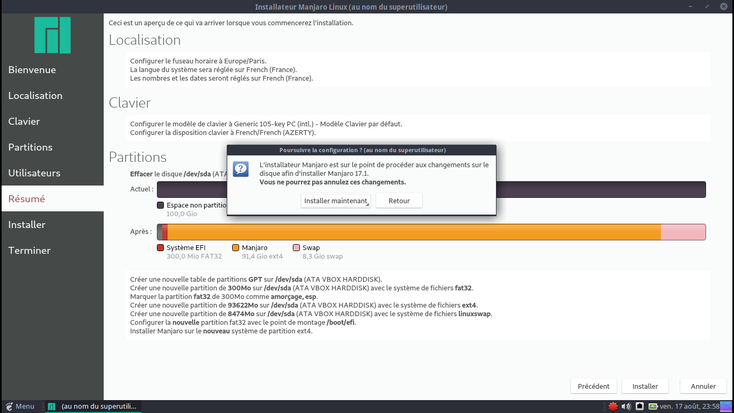Select Bienvenue step in the sidebar
This screenshot has height=413, width=734.
point(52,70)
